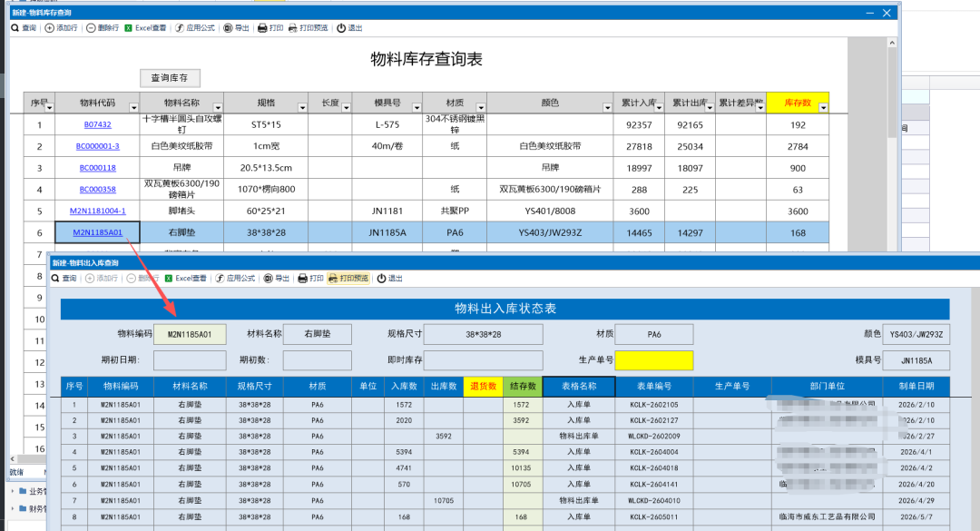Click 打印 in the 物料库存查询 window toolbar

coord(270,28)
